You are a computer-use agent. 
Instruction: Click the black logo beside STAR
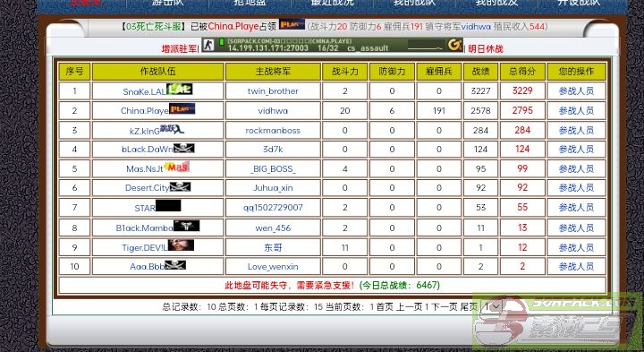(x=168, y=205)
